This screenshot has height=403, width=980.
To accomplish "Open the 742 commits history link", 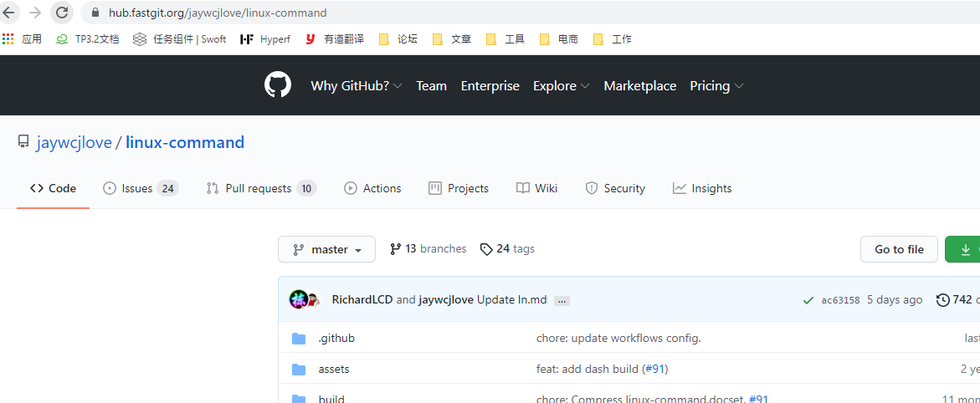I will [957, 300].
